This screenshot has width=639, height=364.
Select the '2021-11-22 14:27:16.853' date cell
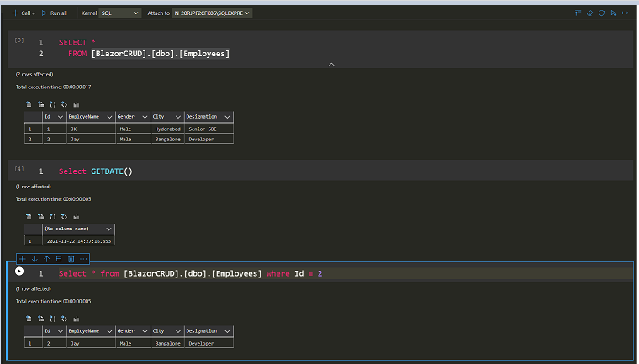click(x=79, y=241)
